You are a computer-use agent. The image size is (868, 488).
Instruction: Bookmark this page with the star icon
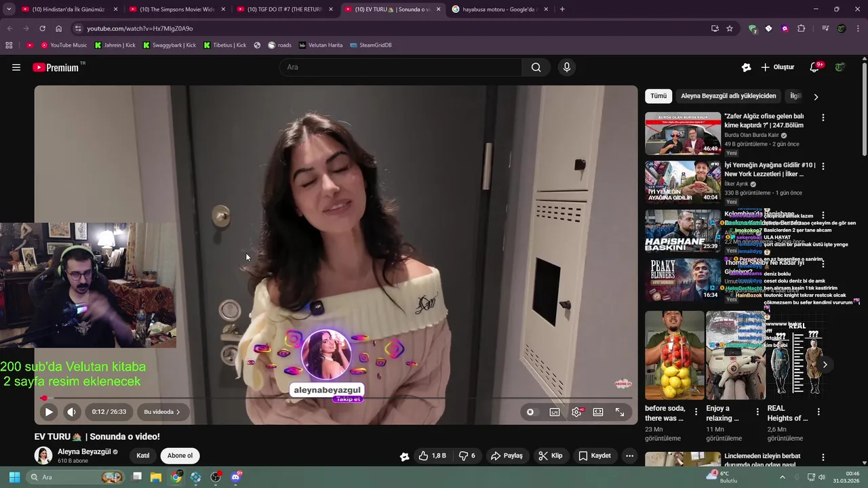[x=730, y=28]
